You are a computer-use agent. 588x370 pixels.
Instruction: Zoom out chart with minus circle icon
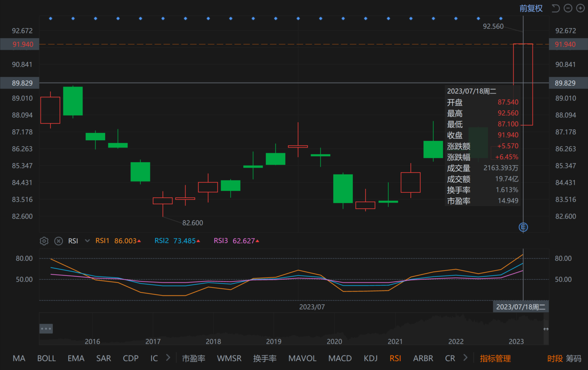pos(568,8)
